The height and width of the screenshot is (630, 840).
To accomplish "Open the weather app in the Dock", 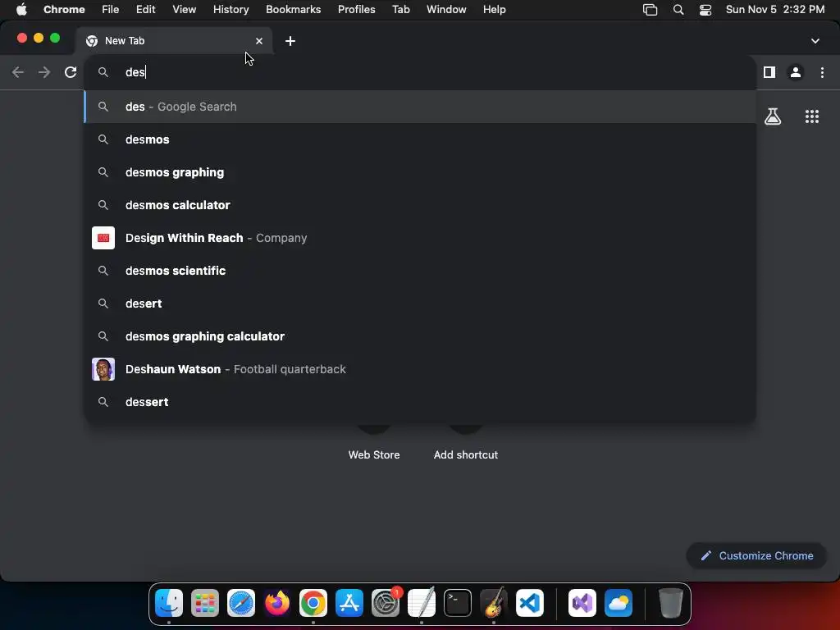I will click(x=619, y=603).
